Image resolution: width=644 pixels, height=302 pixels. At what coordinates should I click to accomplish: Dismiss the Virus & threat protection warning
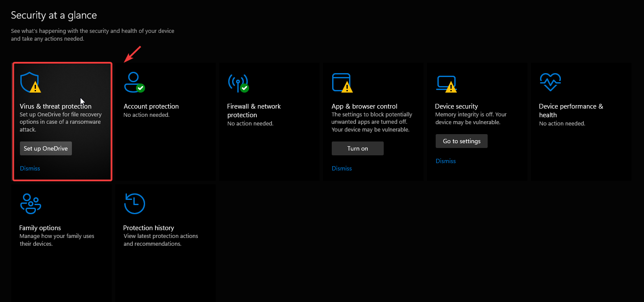click(30, 168)
